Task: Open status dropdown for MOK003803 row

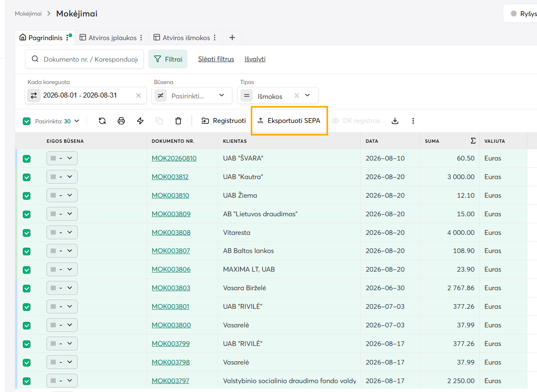Action: point(62,288)
